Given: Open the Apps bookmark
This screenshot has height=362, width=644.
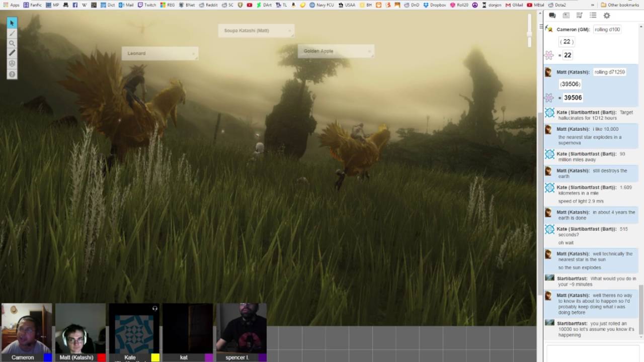Looking at the screenshot, I should click(11, 5).
